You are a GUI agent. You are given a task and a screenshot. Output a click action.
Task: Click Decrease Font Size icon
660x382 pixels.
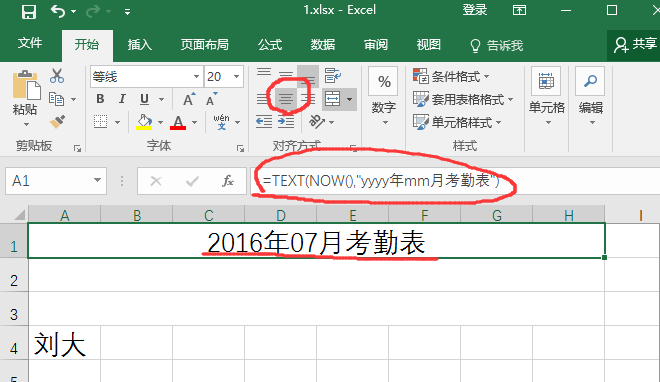pos(212,99)
